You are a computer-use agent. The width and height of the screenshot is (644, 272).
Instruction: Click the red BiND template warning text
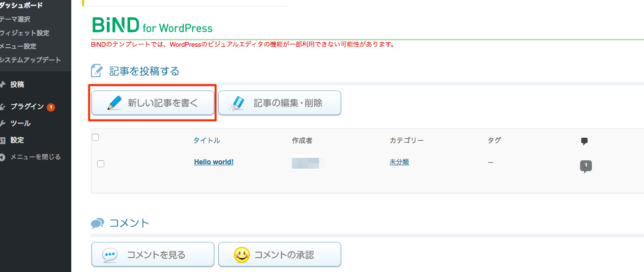[x=243, y=44]
